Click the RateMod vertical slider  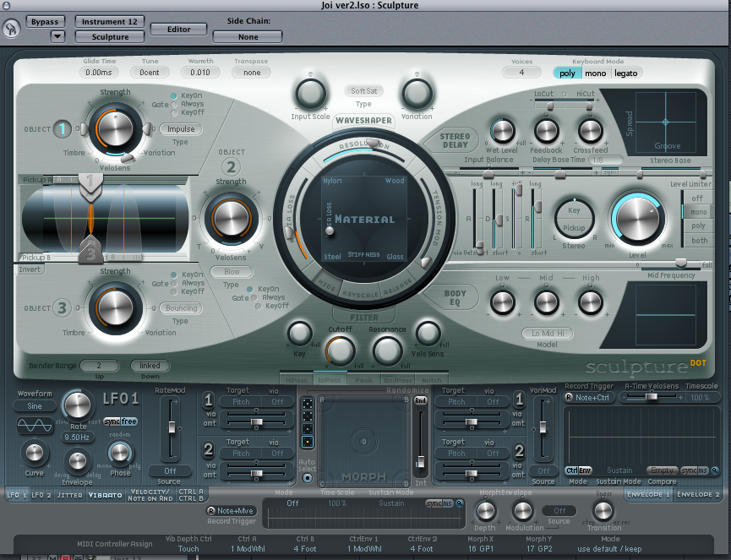coord(172,428)
